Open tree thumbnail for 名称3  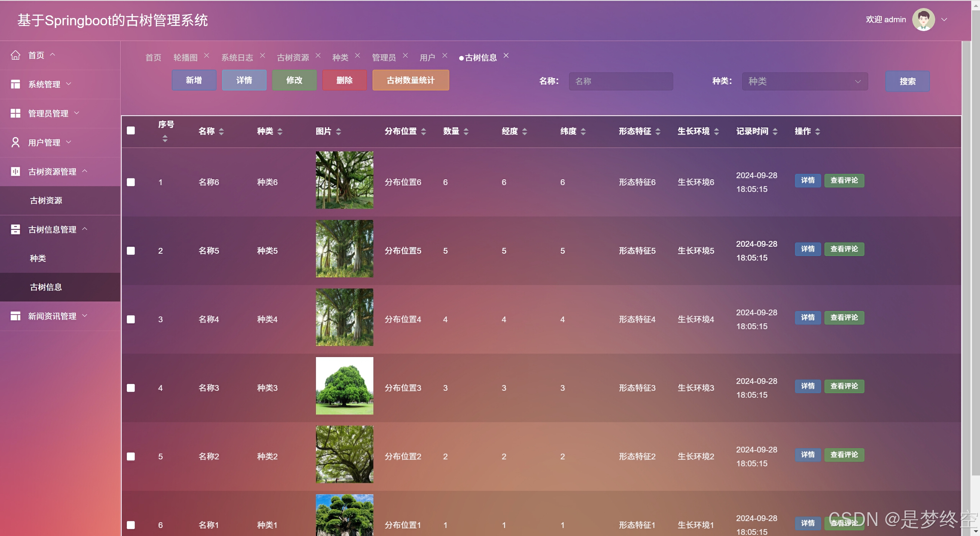344,386
